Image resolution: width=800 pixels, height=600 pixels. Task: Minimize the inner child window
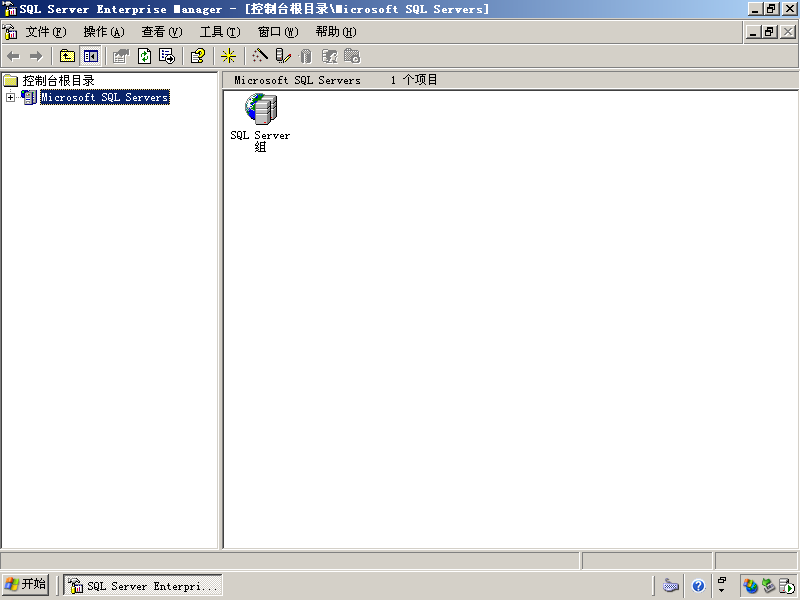point(753,32)
